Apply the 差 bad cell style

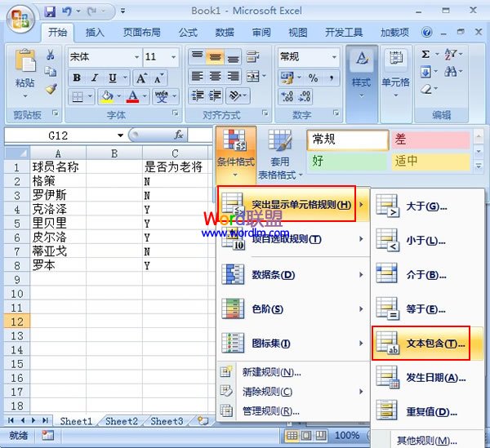[x=431, y=139]
